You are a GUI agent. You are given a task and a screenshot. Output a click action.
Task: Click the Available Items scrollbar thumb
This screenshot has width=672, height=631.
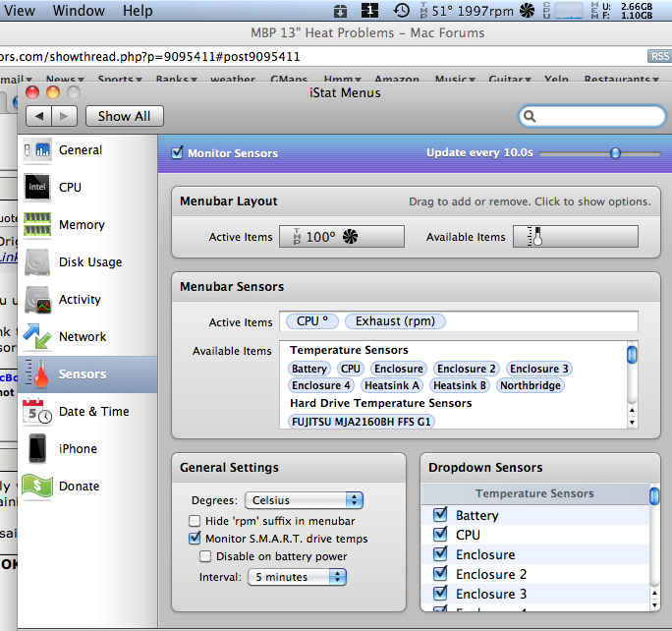pyautogui.click(x=632, y=355)
